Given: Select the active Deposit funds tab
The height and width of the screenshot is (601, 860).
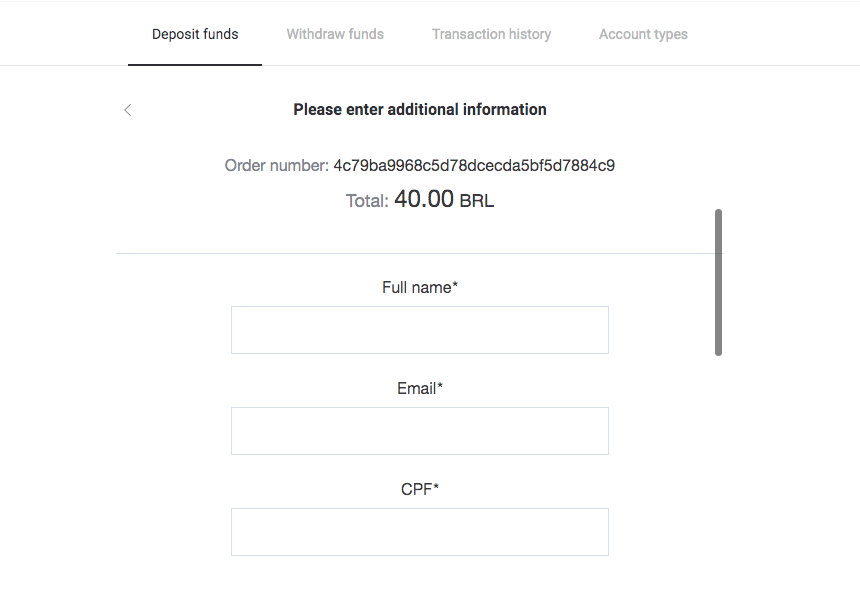Looking at the screenshot, I should coord(194,33).
